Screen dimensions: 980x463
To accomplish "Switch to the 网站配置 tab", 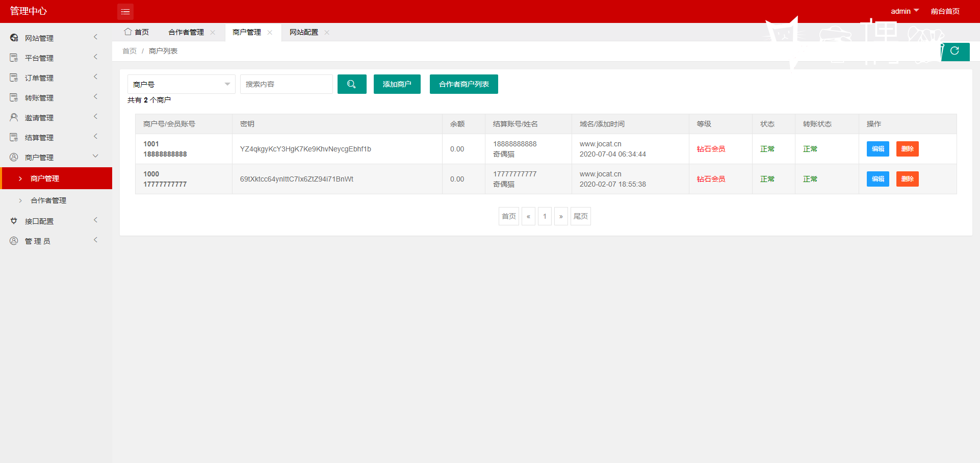I will (x=304, y=32).
